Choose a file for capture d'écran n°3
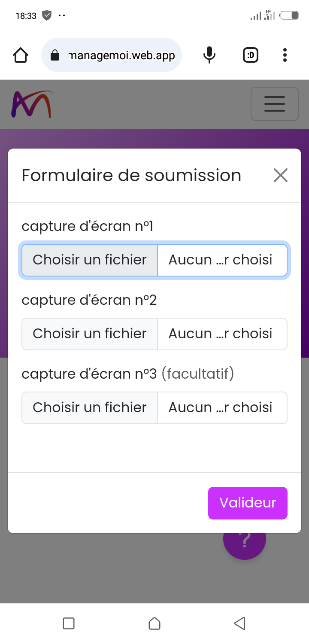Screen dimensions: 309x644 pos(90,408)
